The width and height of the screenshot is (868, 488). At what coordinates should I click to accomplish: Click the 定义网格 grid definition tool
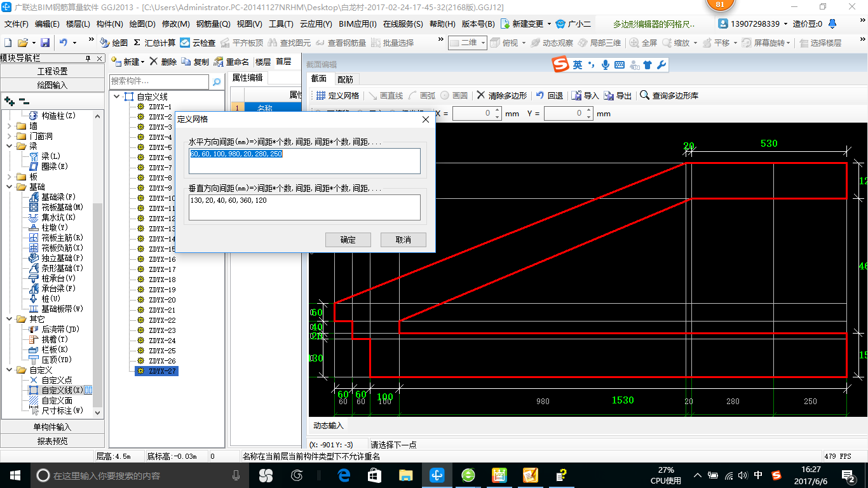(337, 95)
